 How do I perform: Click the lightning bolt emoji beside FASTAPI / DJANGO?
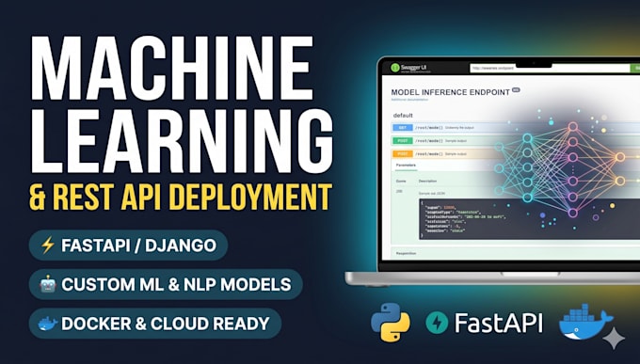(x=48, y=245)
